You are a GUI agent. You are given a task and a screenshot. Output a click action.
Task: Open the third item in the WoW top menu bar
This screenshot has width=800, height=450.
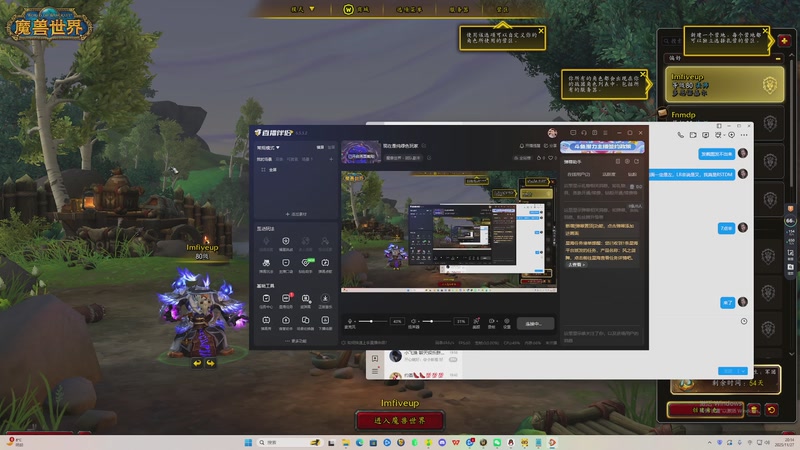409,9
